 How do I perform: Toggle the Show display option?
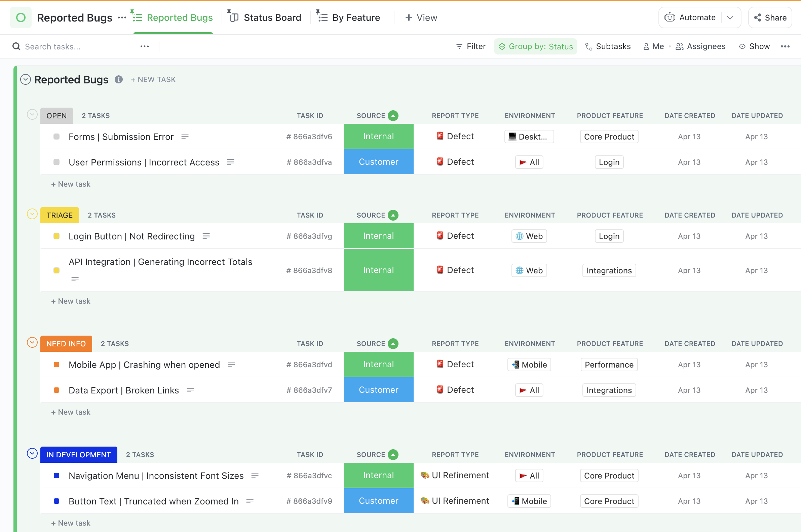754,46
